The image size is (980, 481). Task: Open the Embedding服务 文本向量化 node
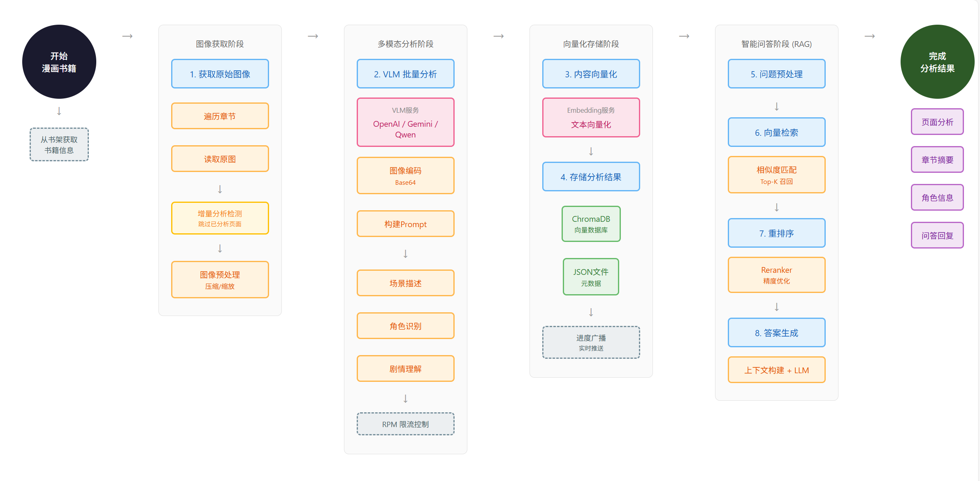point(591,117)
